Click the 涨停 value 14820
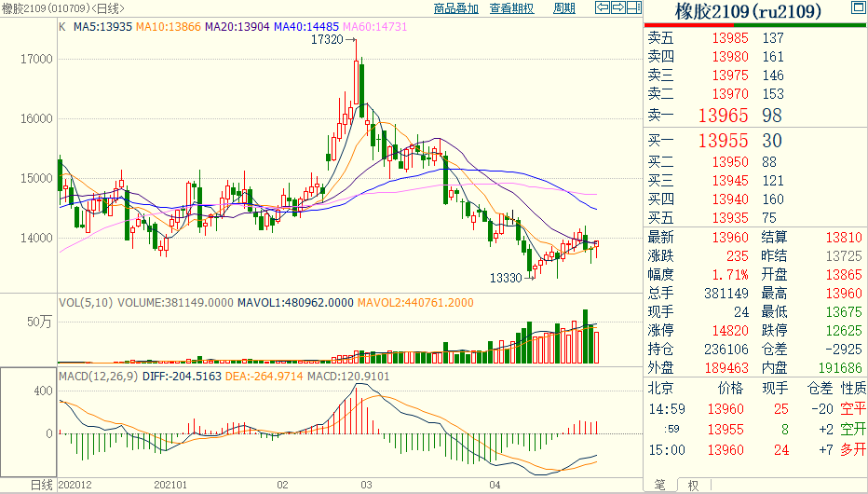Image resolution: width=868 pixels, height=494 pixels. coord(730,331)
